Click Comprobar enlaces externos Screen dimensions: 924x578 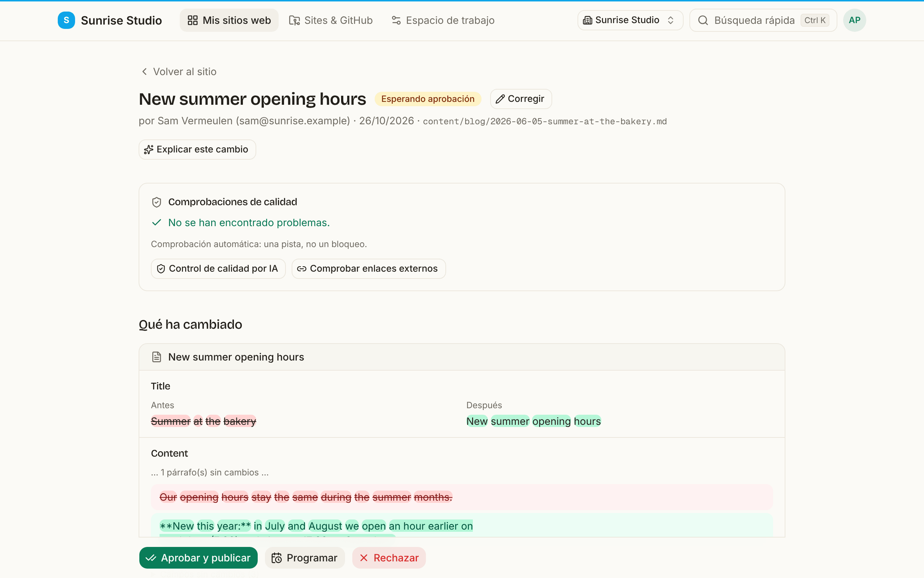[369, 269]
